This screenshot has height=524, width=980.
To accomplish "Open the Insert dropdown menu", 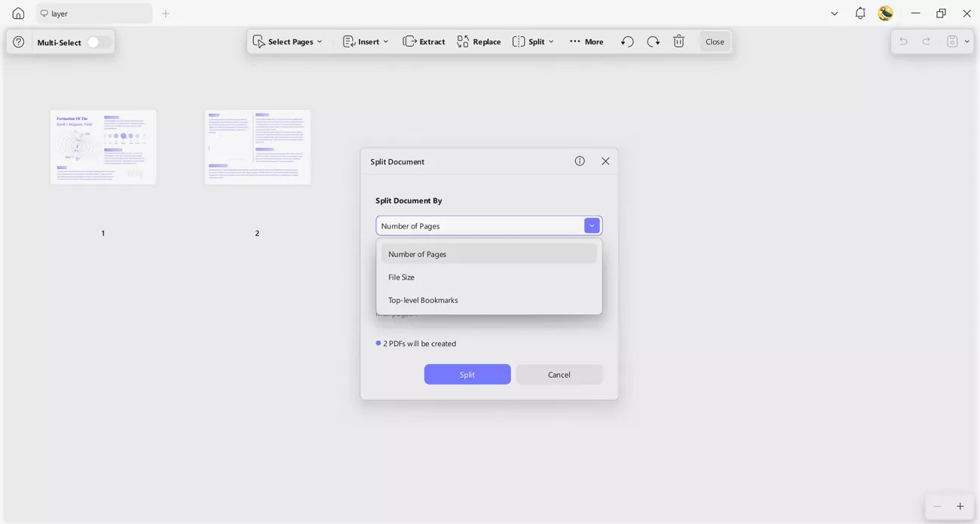I will [x=366, y=41].
